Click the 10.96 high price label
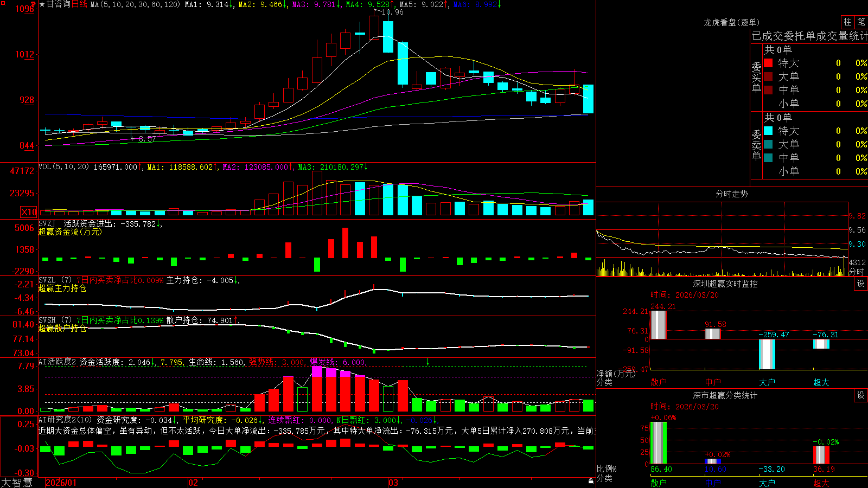This screenshot has height=488, width=868. click(392, 12)
